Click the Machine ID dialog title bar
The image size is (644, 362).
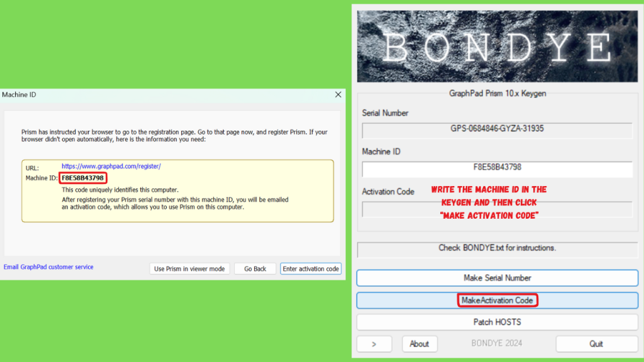164,95
